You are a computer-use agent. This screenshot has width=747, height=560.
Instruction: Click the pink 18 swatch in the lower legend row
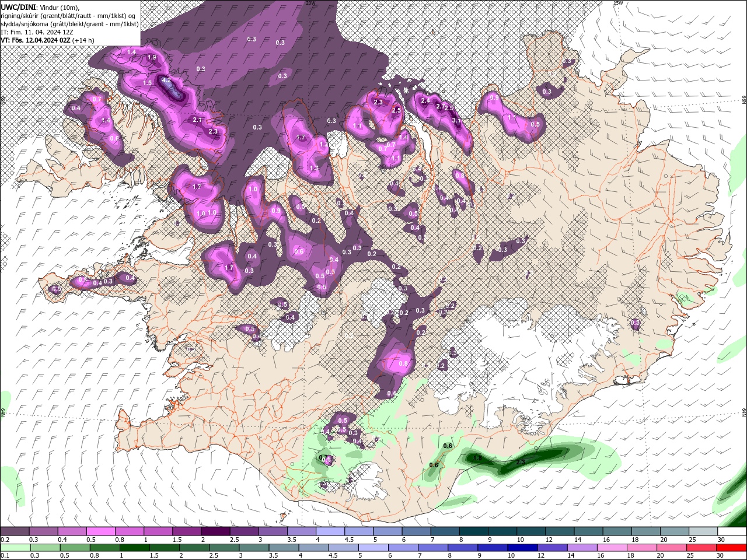[641, 548]
